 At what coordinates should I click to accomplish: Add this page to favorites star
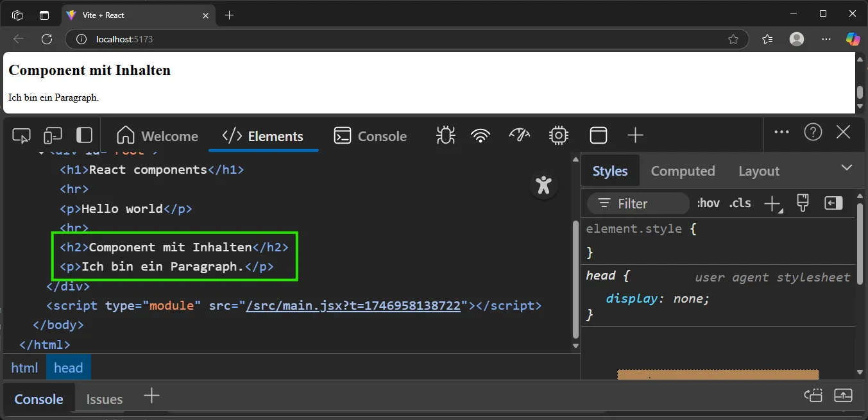[733, 39]
